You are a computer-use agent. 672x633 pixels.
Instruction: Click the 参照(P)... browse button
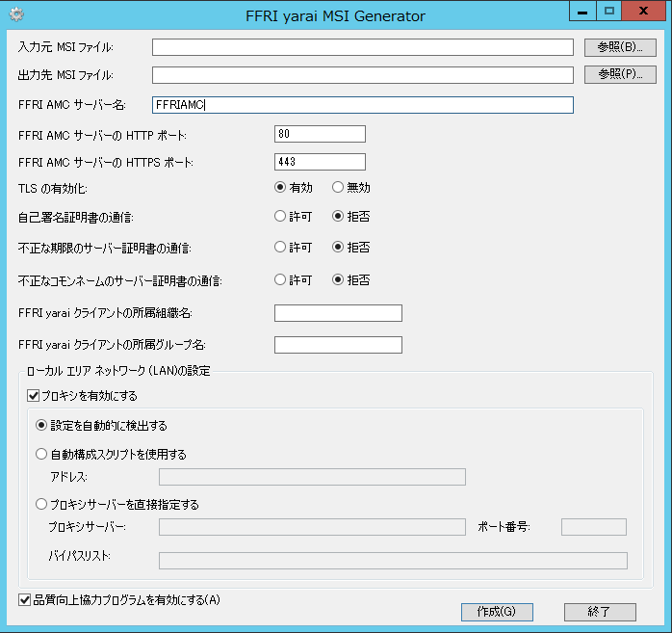click(620, 74)
